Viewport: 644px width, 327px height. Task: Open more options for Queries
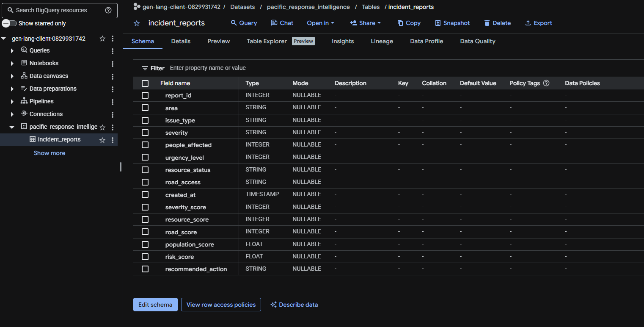click(113, 51)
